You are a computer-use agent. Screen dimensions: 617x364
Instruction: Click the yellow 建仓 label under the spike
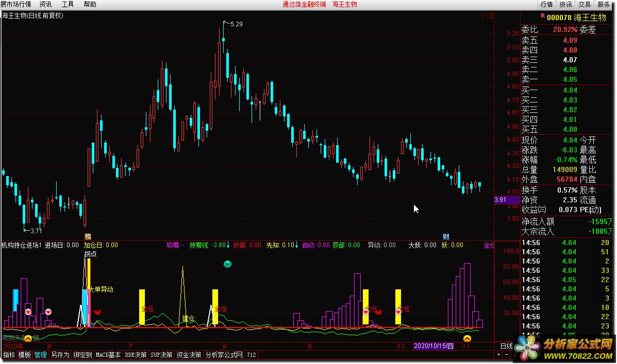pyautogui.click(x=189, y=318)
